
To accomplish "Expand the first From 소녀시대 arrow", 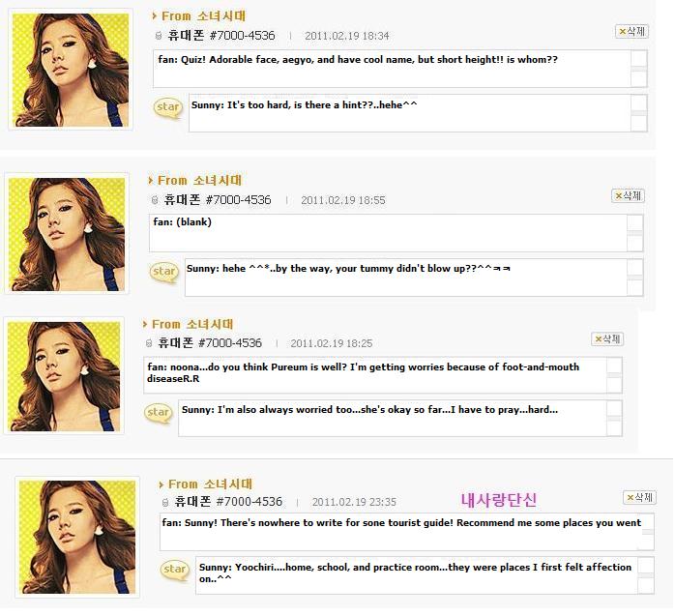I will (155, 16).
